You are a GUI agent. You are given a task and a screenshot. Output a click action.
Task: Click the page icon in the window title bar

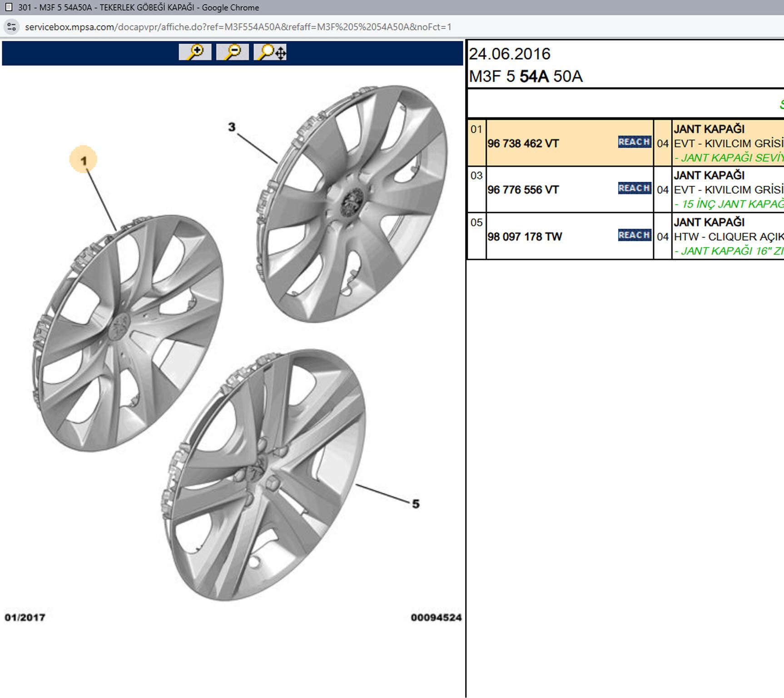8,7
